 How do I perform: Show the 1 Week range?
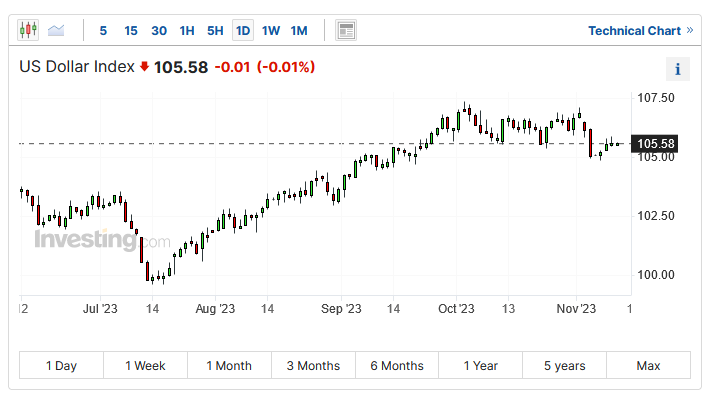[145, 365]
